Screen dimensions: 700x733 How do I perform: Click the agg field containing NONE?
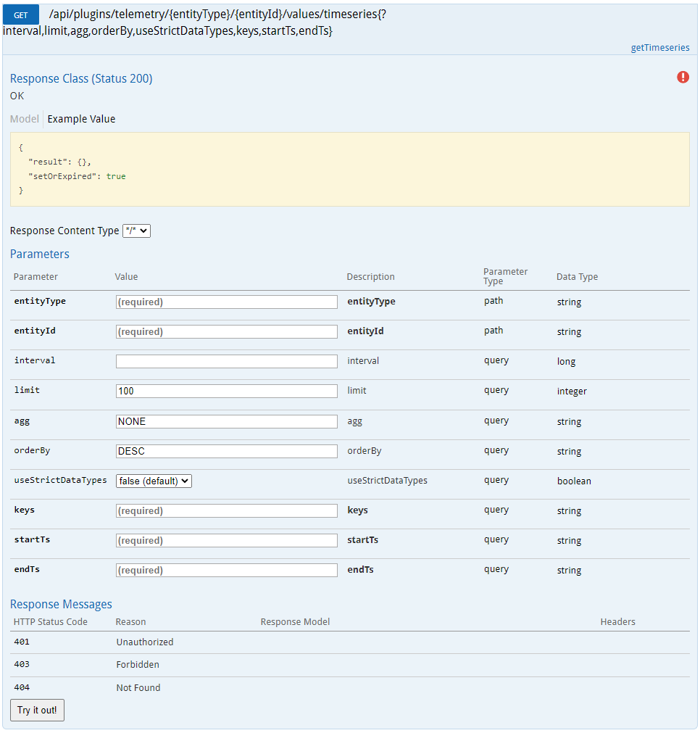pyautogui.click(x=227, y=421)
